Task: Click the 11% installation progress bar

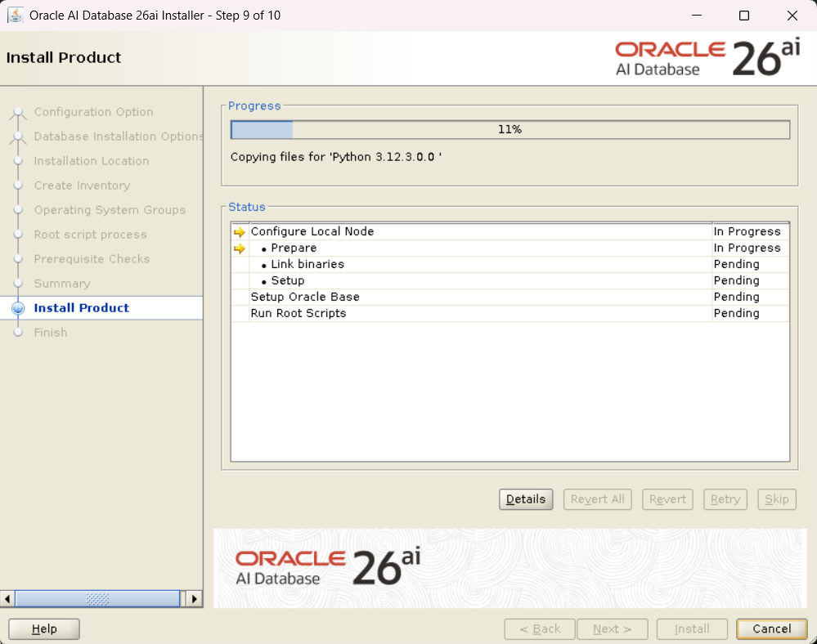Action: click(510, 130)
